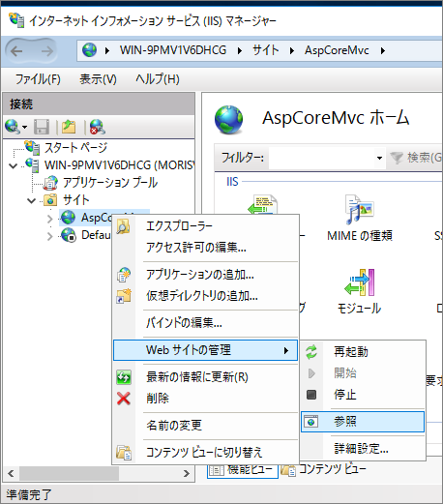Click WIN-9PMV1V6DHCG in the breadcrumb
Screen dimensions: 443x504
[173, 50]
